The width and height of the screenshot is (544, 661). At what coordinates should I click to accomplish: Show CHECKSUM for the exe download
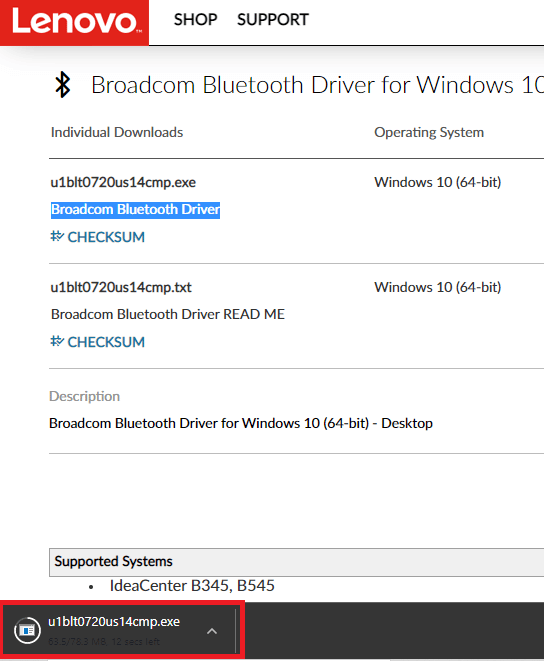(106, 237)
